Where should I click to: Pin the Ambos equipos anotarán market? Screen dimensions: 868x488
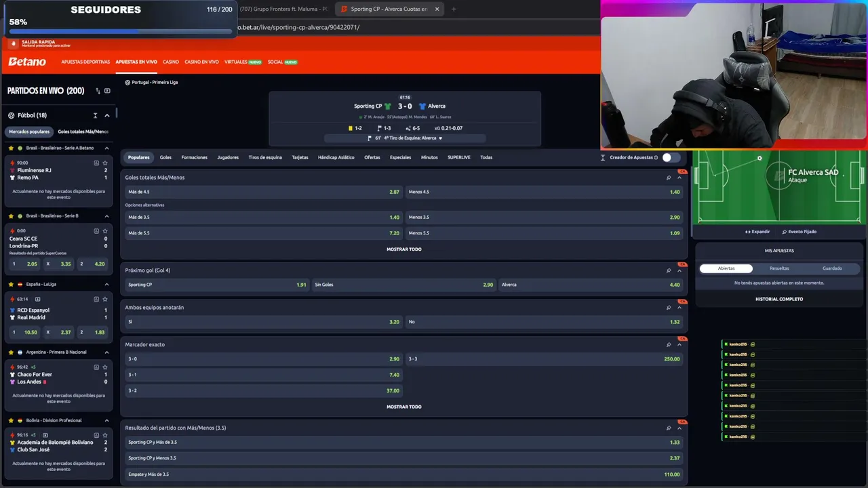click(669, 308)
